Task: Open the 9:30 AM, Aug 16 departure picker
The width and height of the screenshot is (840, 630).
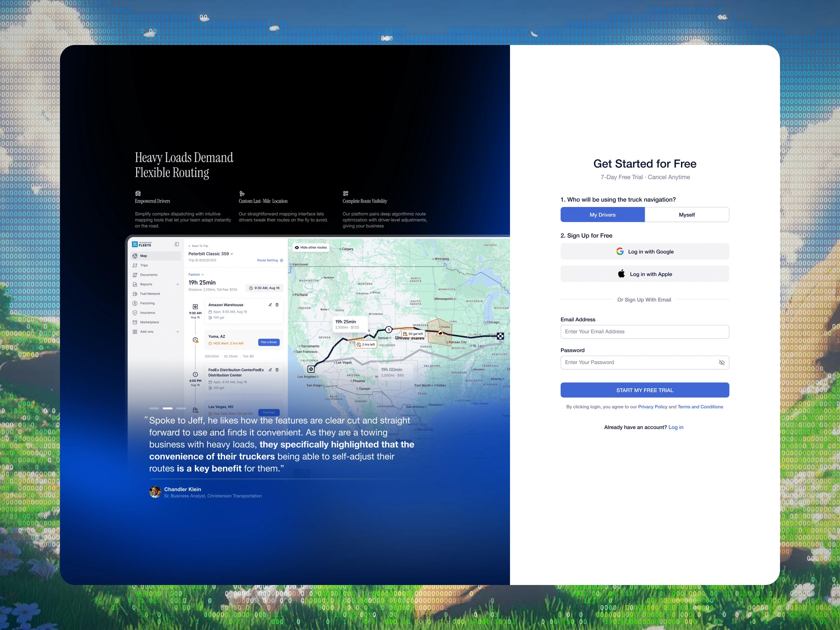Action: click(x=264, y=288)
